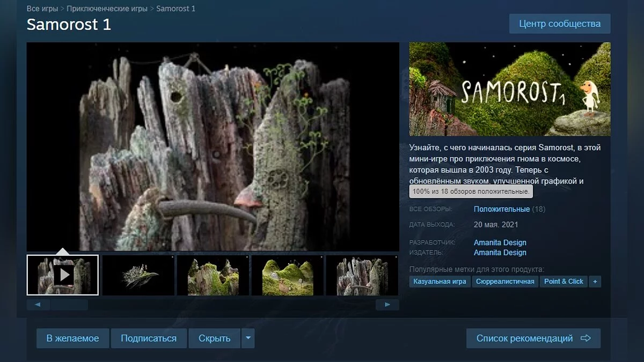The image size is (644, 362).
Task: Hide the game with Скрыть button
Action: [x=214, y=338]
